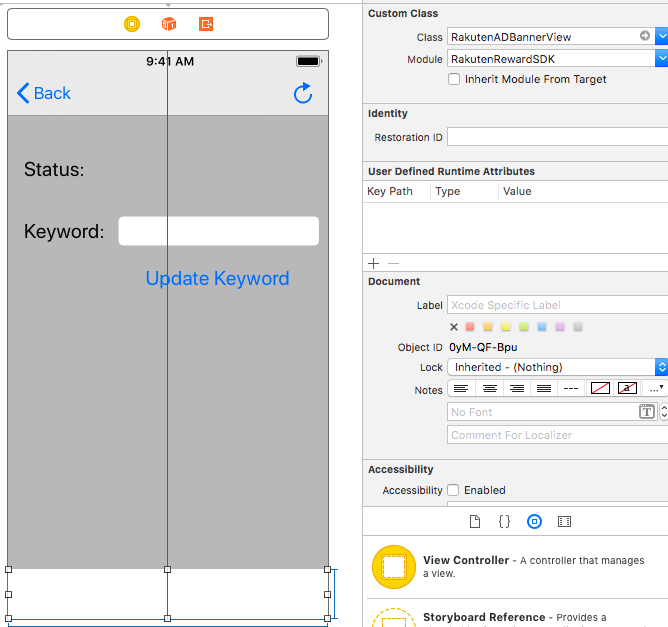The image size is (668, 627).
Task: Click the Update Keyword button
Action: 217,279
